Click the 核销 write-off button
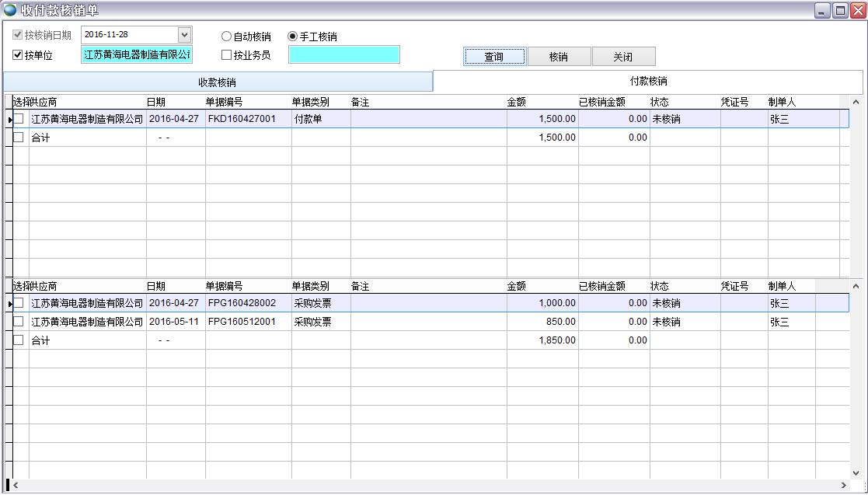The width and height of the screenshot is (868, 495). pyautogui.click(x=560, y=55)
